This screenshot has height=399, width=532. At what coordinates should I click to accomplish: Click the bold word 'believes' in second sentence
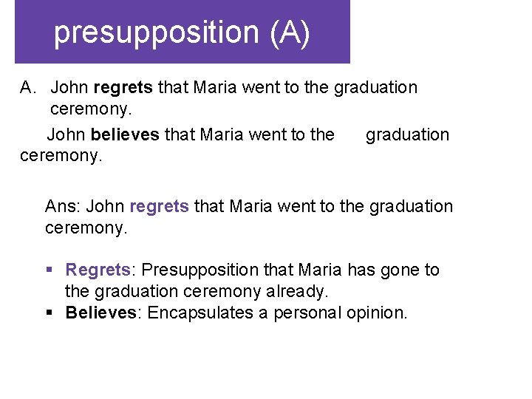(125, 134)
